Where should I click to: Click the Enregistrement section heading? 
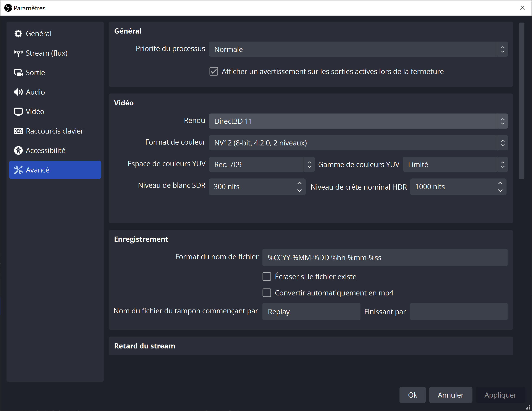141,239
